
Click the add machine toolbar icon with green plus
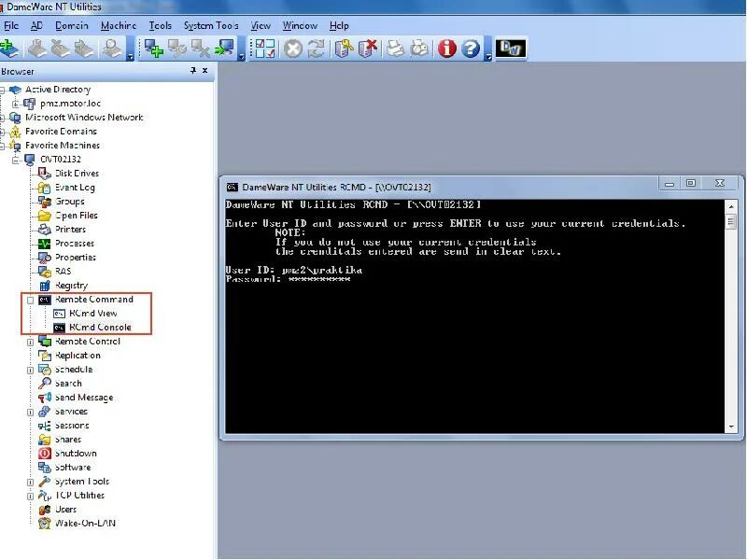tap(154, 49)
